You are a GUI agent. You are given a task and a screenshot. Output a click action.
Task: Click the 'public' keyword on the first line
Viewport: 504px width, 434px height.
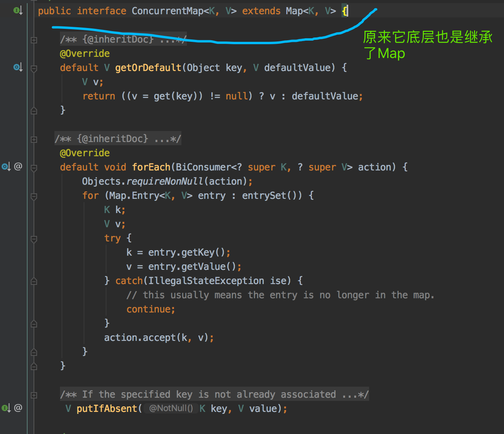(54, 11)
